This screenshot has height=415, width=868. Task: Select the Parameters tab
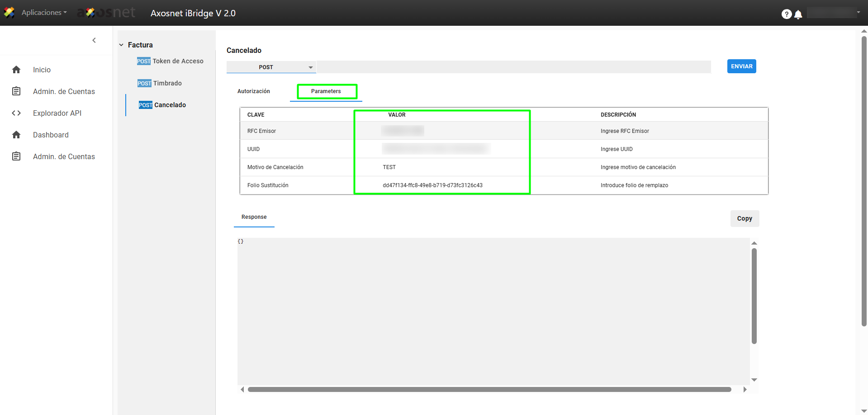pos(326,91)
